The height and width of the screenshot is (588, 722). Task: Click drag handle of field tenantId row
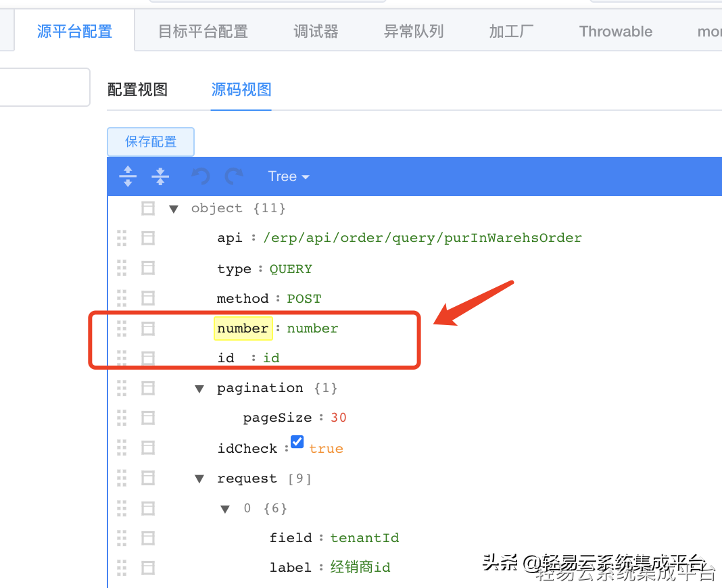pyautogui.click(x=122, y=538)
